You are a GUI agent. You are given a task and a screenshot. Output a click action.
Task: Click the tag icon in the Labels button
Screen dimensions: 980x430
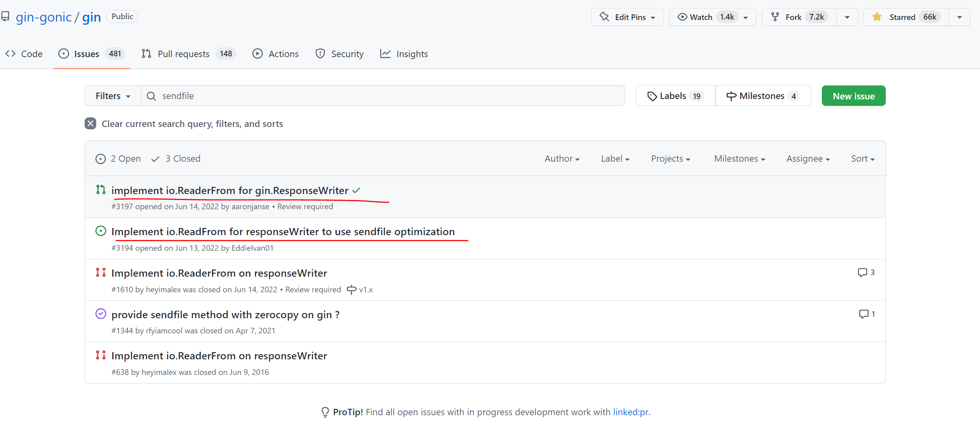(x=652, y=96)
